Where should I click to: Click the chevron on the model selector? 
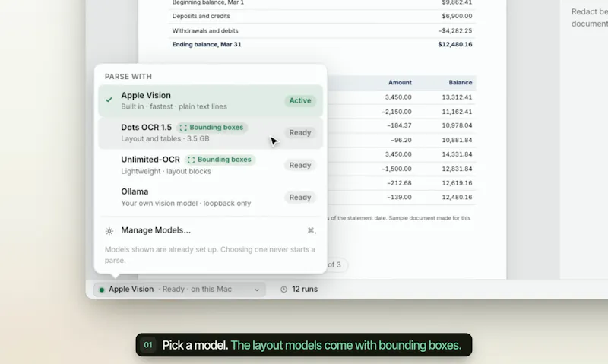tap(257, 290)
